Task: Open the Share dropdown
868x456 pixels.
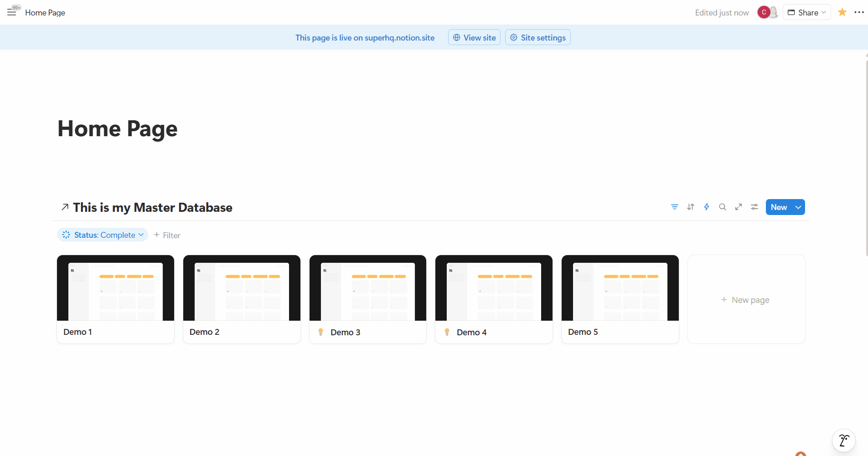Action: (807, 12)
